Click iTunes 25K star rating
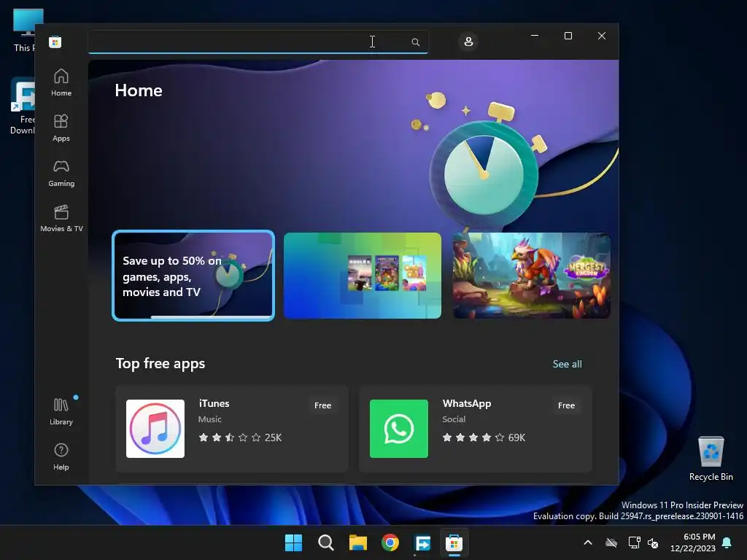 [x=240, y=437]
